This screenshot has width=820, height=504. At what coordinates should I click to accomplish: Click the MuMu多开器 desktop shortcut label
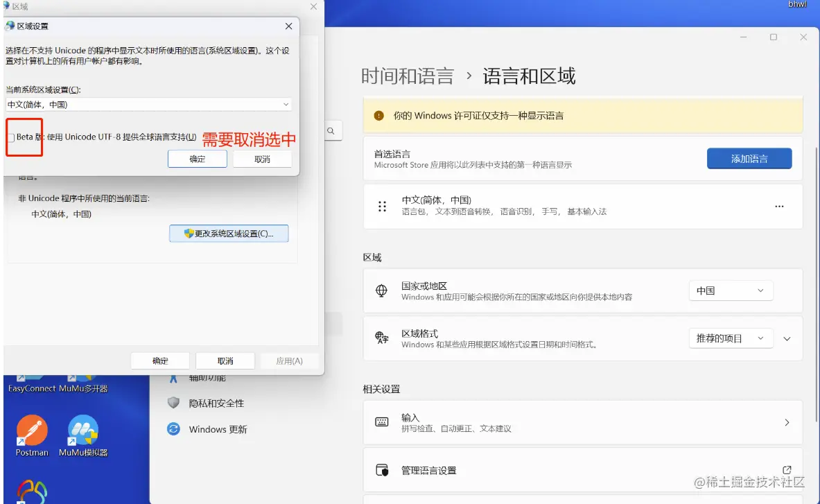(x=83, y=388)
